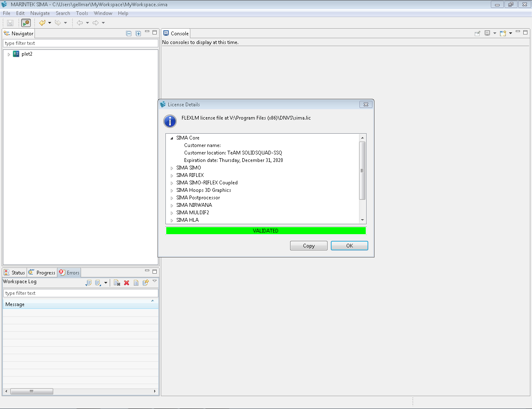Image resolution: width=532 pixels, height=409 pixels.
Task: Maximize the Navigator panel view
Action: click(x=155, y=32)
